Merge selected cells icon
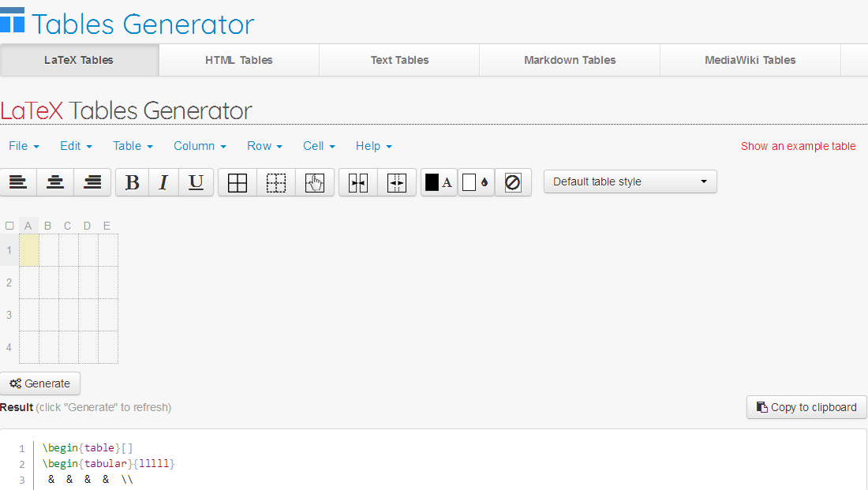This screenshot has width=868, height=490. point(358,182)
